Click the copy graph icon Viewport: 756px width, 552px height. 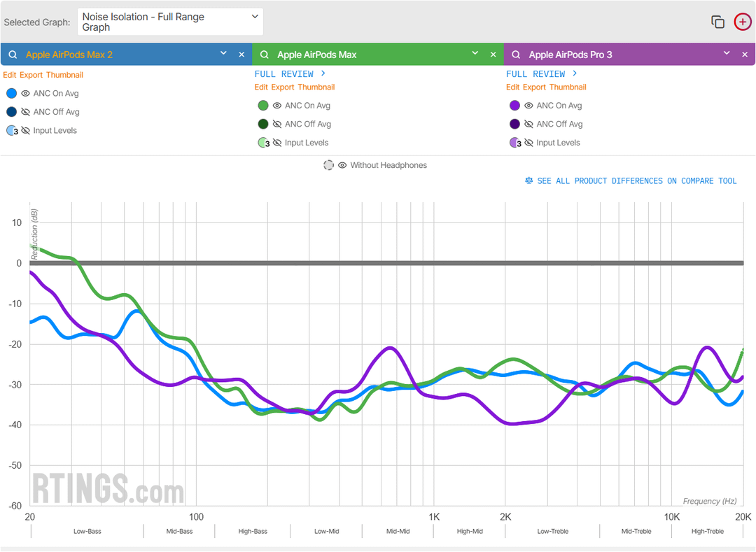click(718, 22)
